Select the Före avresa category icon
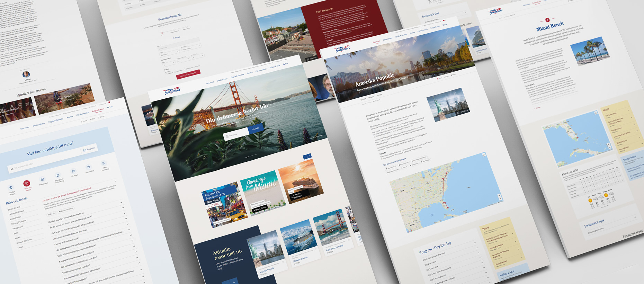 point(42,179)
